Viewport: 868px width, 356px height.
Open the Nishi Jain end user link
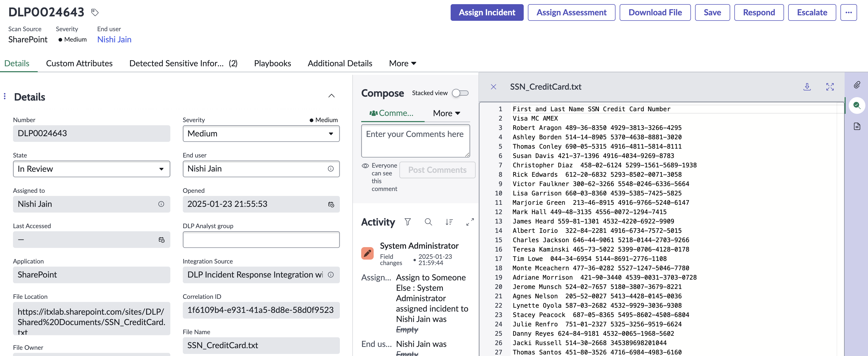tap(114, 39)
